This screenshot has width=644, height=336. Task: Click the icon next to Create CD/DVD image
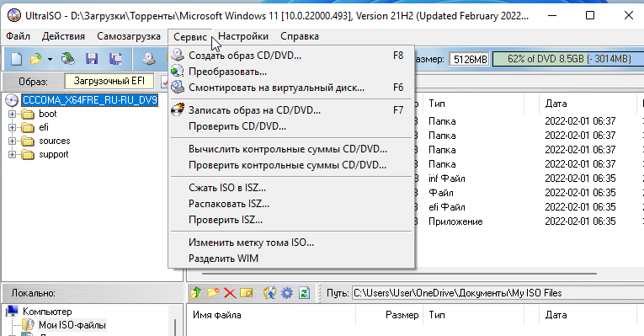point(178,55)
